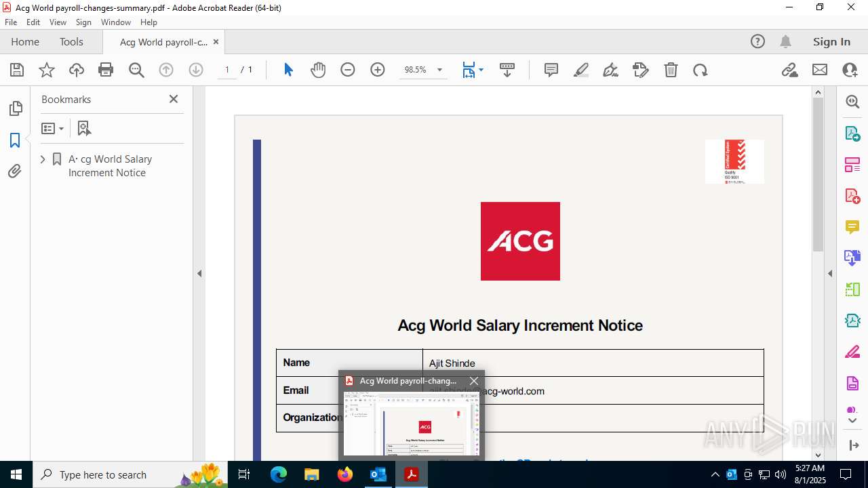Open Microsoft Edge from taskbar

[x=279, y=474]
